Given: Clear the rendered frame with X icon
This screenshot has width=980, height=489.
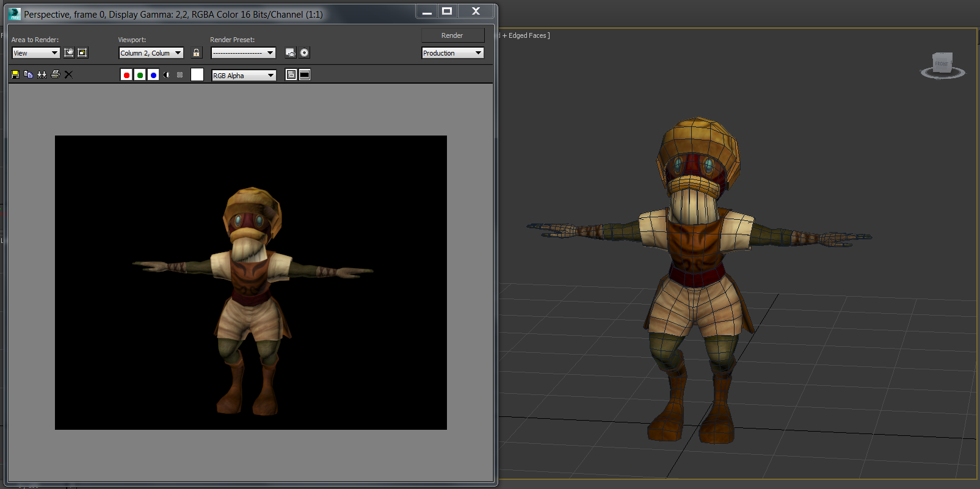Looking at the screenshot, I should [x=68, y=74].
